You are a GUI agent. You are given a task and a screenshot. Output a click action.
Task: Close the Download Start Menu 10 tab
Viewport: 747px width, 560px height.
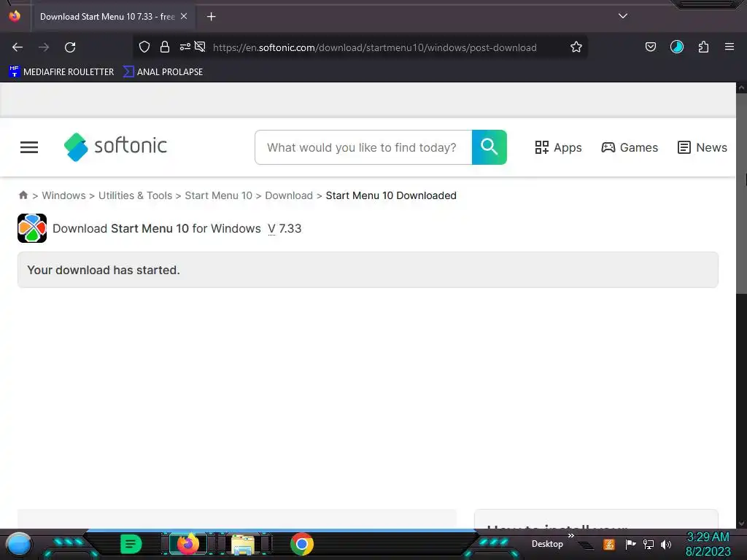tap(184, 16)
